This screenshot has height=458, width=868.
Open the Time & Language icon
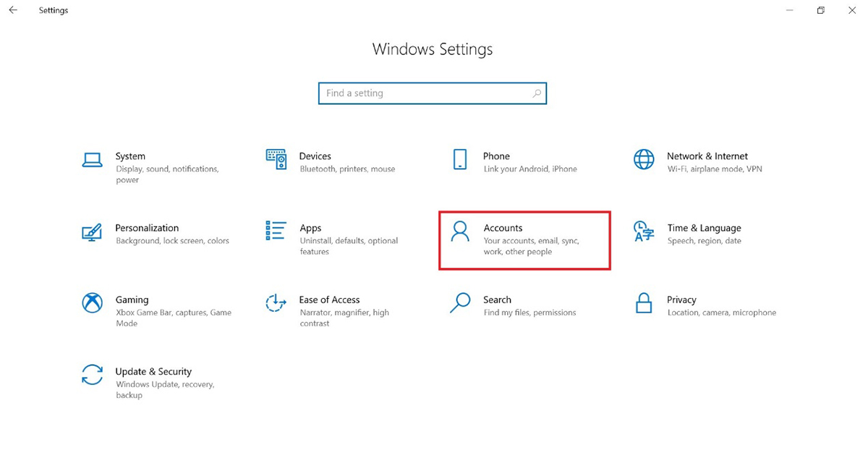pyautogui.click(x=644, y=232)
